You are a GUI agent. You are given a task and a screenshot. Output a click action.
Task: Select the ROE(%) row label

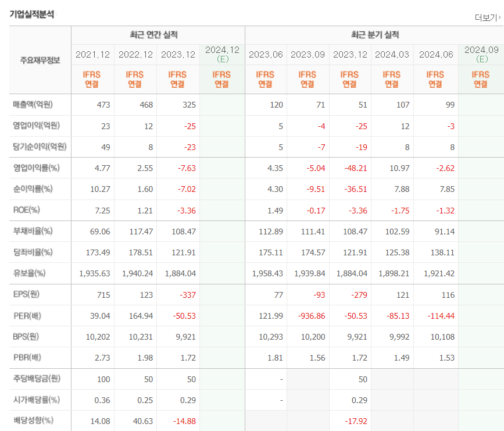click(x=26, y=210)
